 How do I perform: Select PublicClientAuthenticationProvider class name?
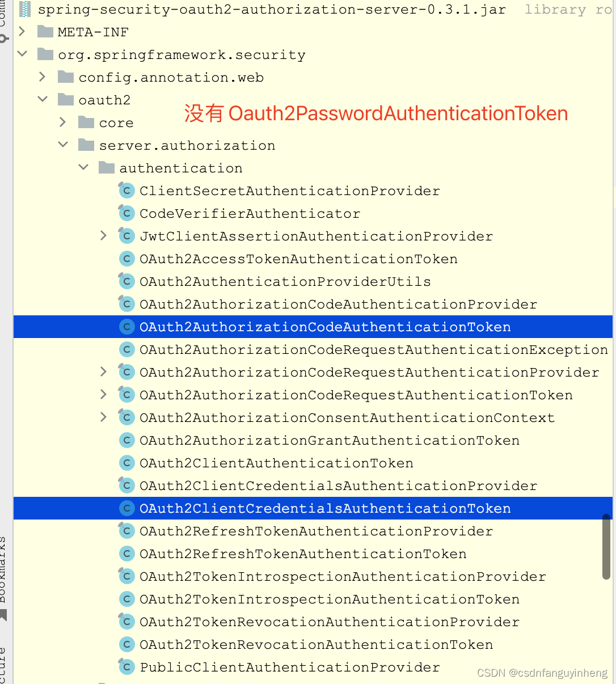[290, 668]
